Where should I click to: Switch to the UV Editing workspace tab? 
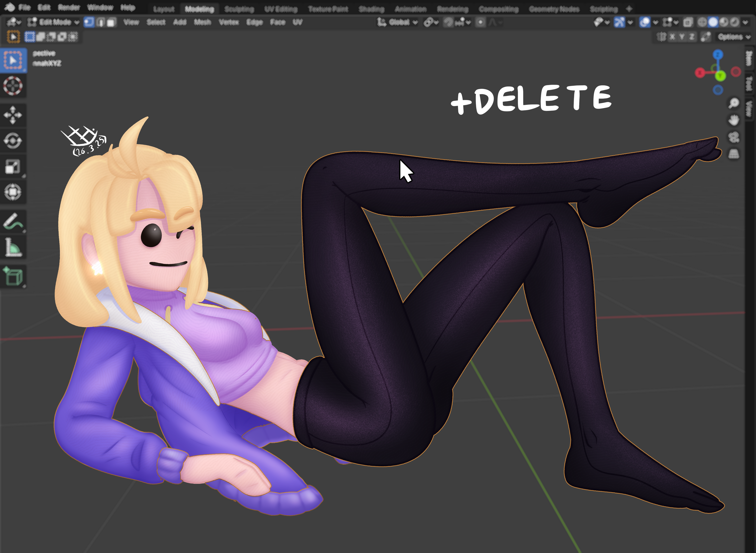[281, 9]
